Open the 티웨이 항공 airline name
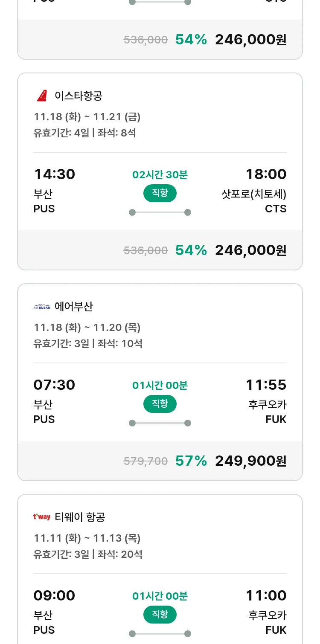 [80, 517]
